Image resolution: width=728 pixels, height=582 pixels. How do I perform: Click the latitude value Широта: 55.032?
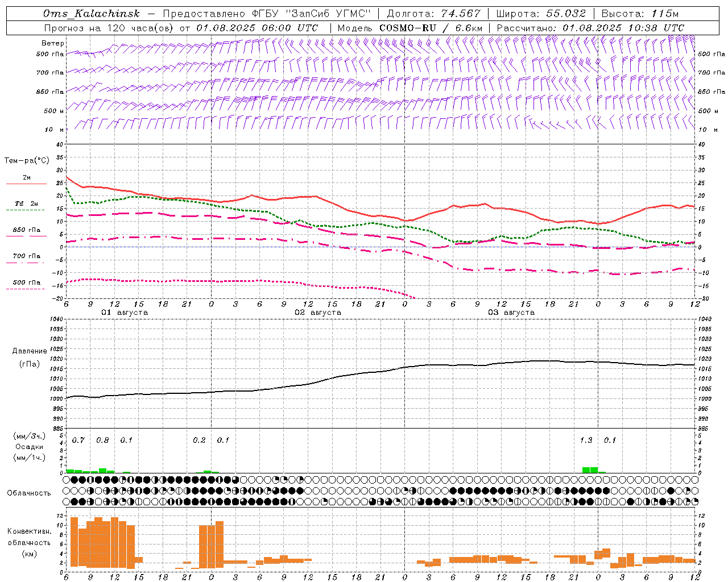[x=541, y=14]
